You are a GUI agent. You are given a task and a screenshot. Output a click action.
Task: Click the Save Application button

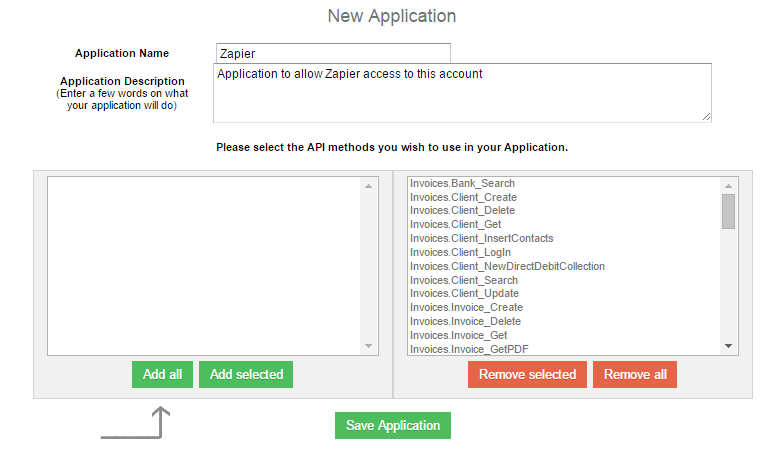(x=393, y=425)
